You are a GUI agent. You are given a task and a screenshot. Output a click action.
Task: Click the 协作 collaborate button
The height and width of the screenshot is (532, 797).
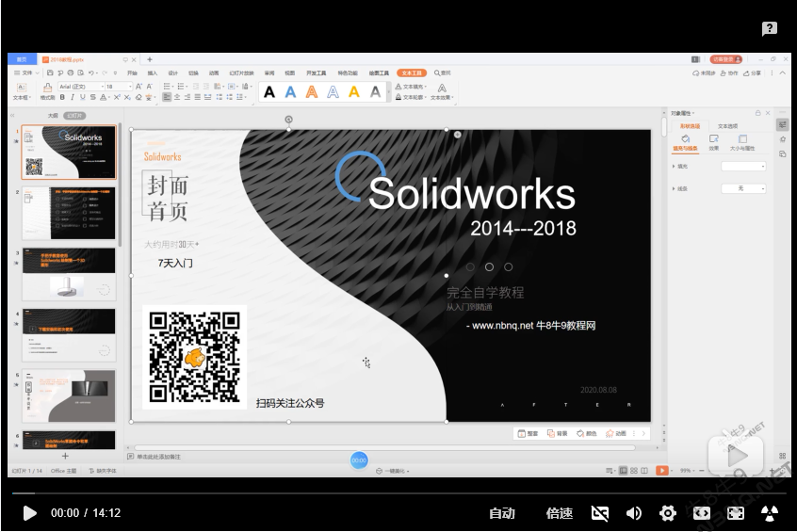tap(728, 73)
